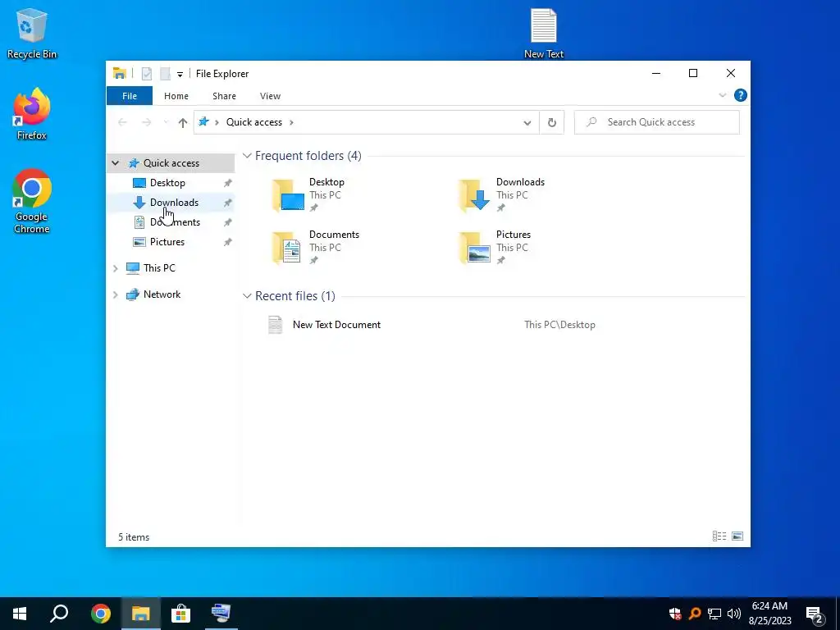
Task: Open the Windows Start menu
Action: pyautogui.click(x=20, y=614)
